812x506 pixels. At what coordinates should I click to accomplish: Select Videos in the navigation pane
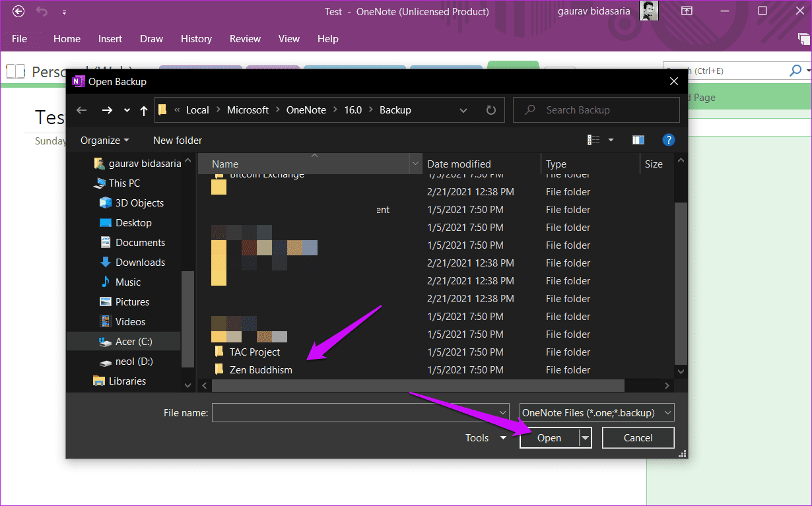[123, 321]
